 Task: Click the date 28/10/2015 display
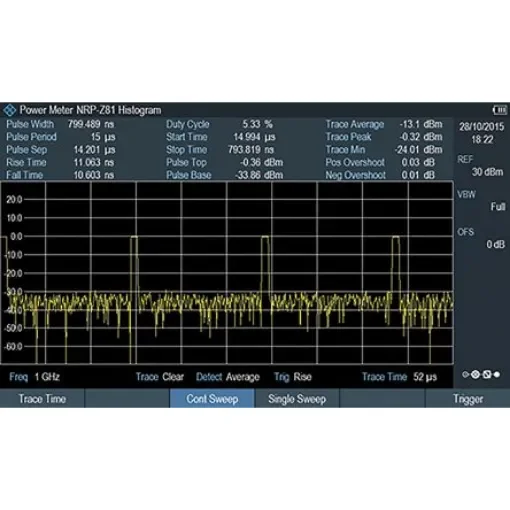click(x=481, y=127)
